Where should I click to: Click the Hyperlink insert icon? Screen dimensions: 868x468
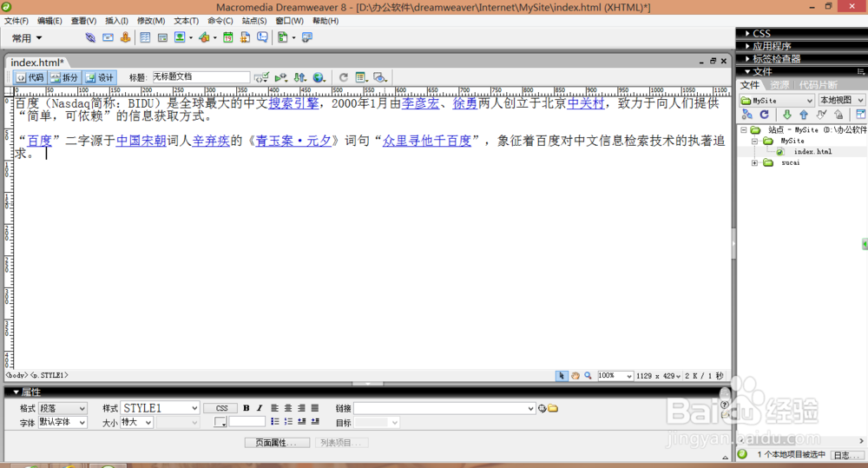[x=90, y=37]
